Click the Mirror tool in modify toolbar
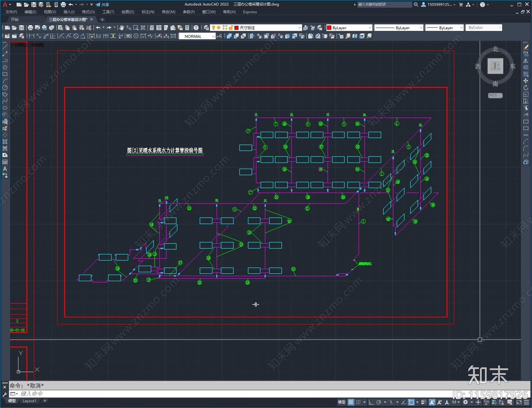The image size is (532, 408). click(x=526, y=61)
